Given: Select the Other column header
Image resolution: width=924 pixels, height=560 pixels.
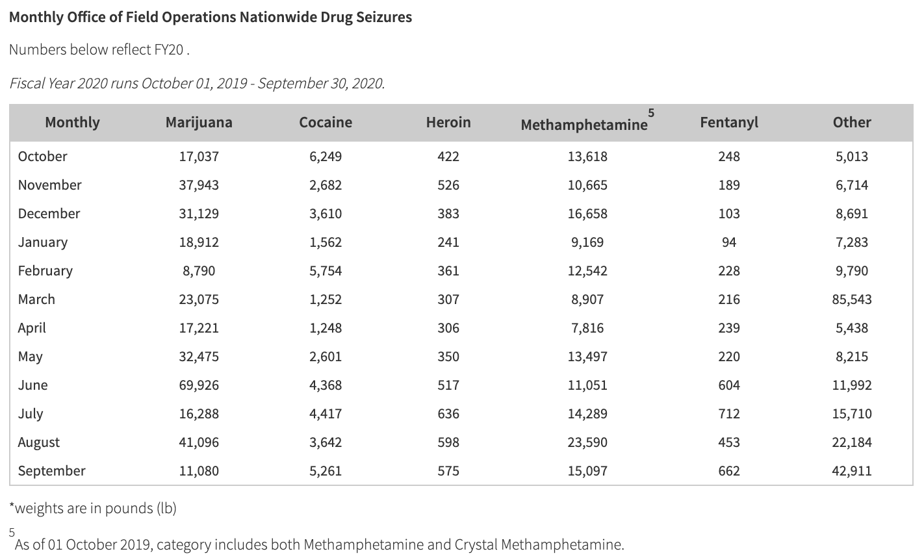Looking at the screenshot, I should coord(852,123).
